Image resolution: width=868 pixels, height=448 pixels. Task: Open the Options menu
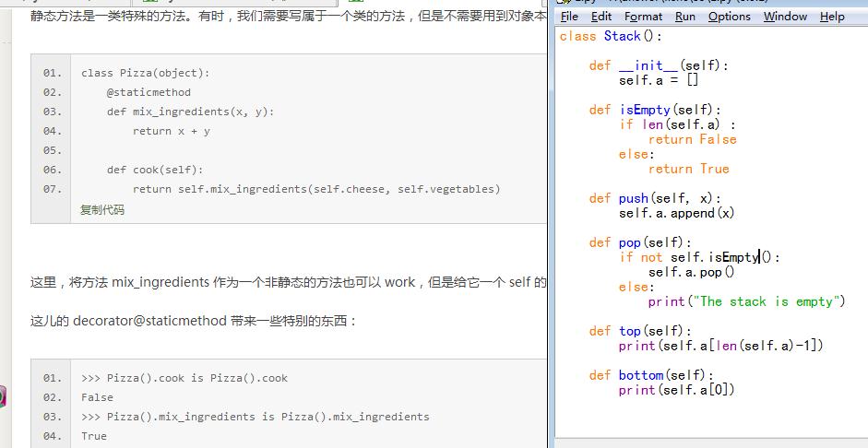(x=730, y=17)
